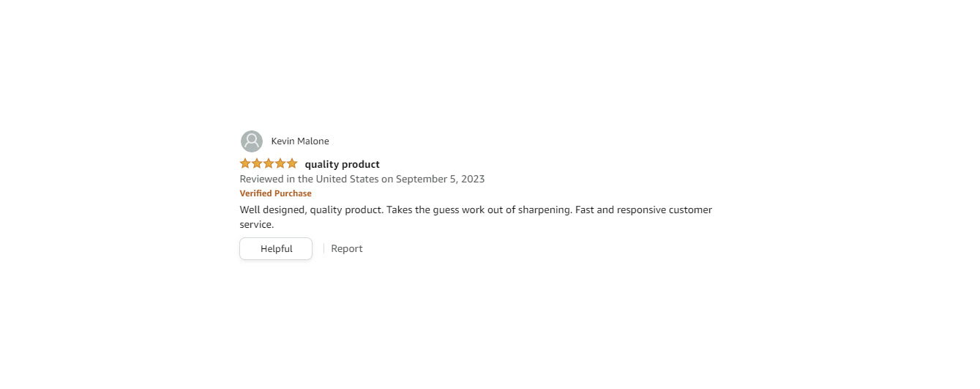Click the divider between Helpful and Report
The image size is (980, 389).
click(323, 249)
